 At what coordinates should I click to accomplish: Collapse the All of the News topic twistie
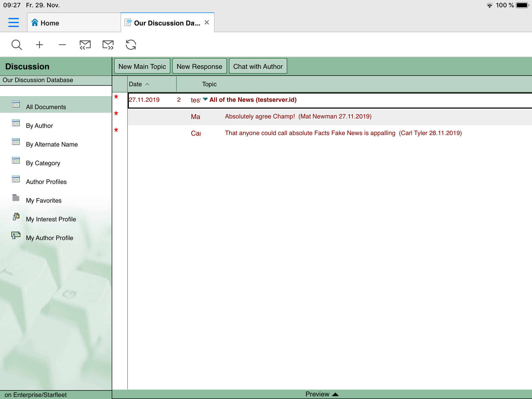point(205,99)
